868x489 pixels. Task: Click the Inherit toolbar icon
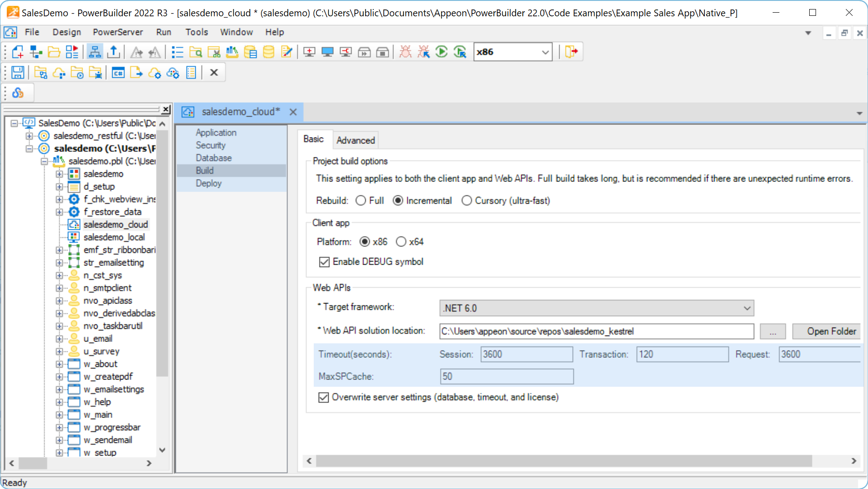pyautogui.click(x=36, y=52)
